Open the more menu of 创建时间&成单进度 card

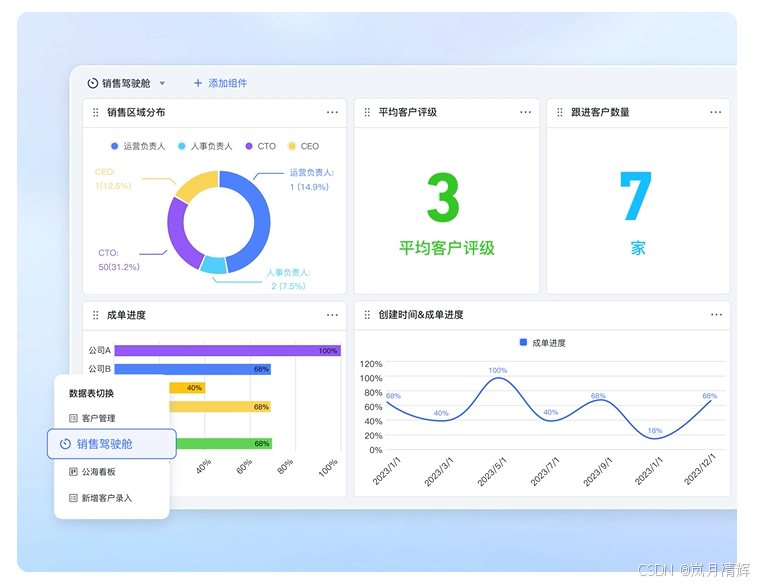coord(716,315)
